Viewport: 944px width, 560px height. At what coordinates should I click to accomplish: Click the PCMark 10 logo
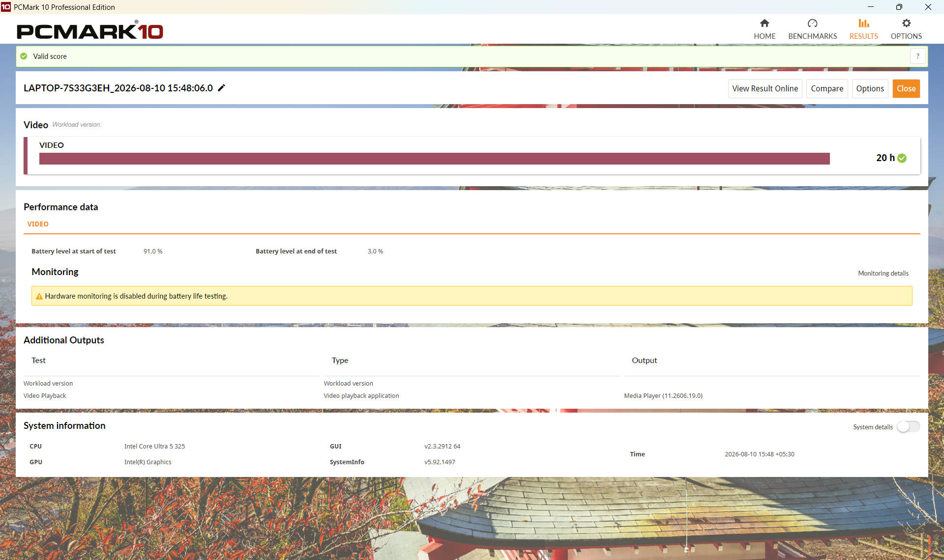pos(90,30)
